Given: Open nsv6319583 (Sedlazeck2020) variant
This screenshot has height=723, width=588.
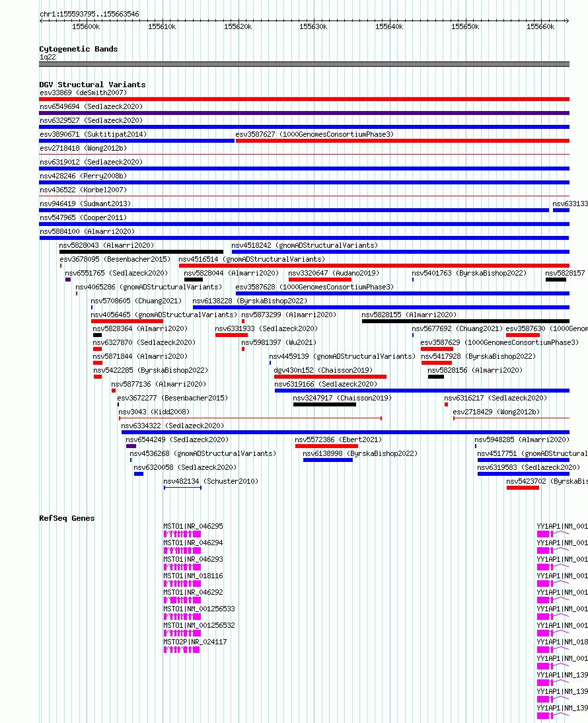Looking at the screenshot, I should coord(523,474).
